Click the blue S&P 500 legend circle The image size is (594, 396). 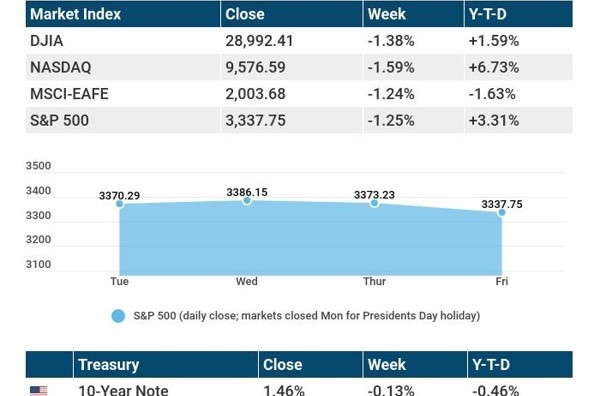pyautogui.click(x=118, y=316)
